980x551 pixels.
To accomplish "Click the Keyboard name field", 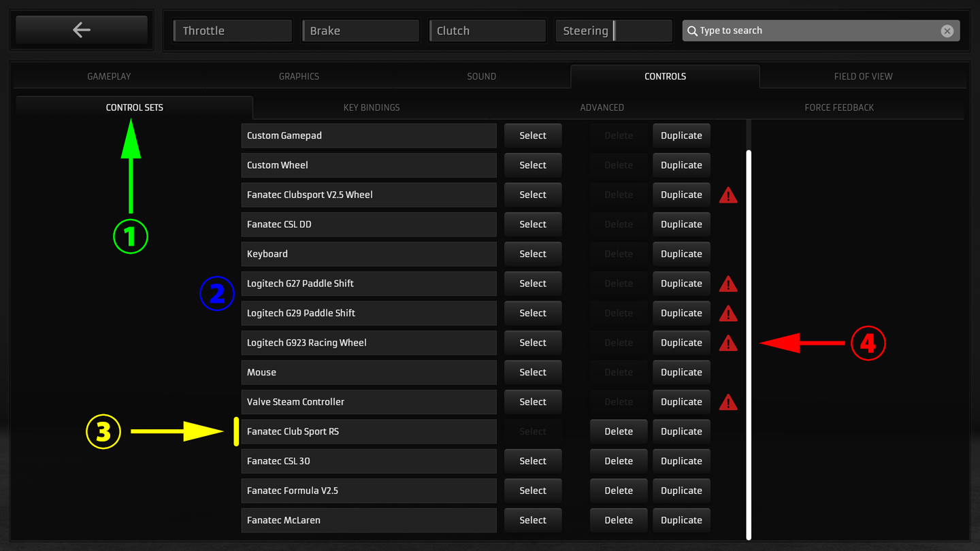I will [x=369, y=254].
